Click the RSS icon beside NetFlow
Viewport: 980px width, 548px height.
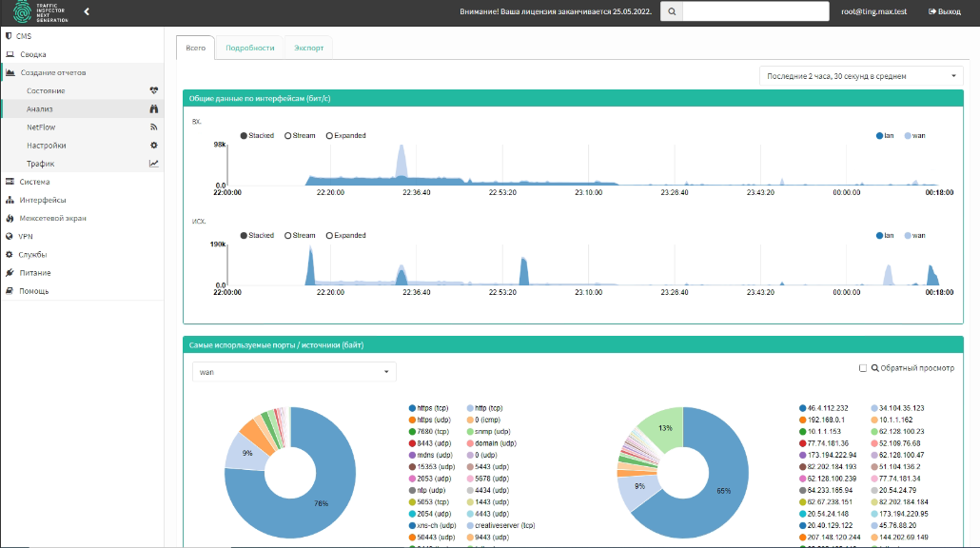pos(153,127)
